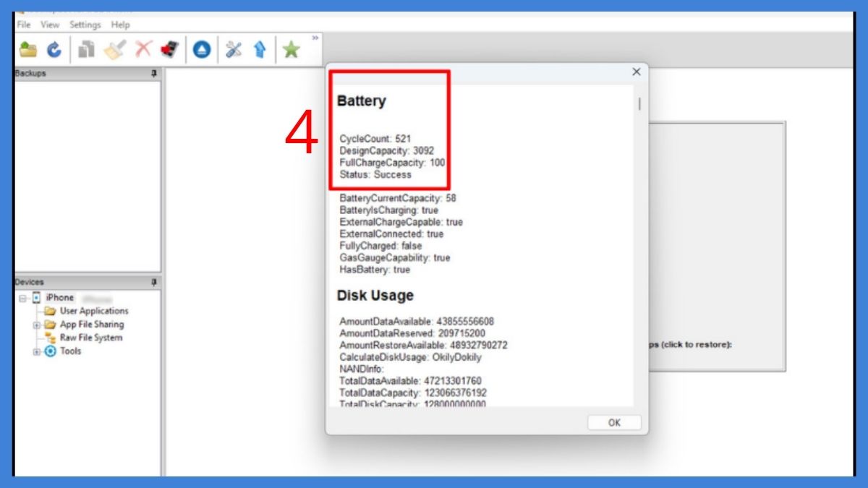Click the Status: Success line
Viewport: 868px width, 488px height.
(x=375, y=174)
